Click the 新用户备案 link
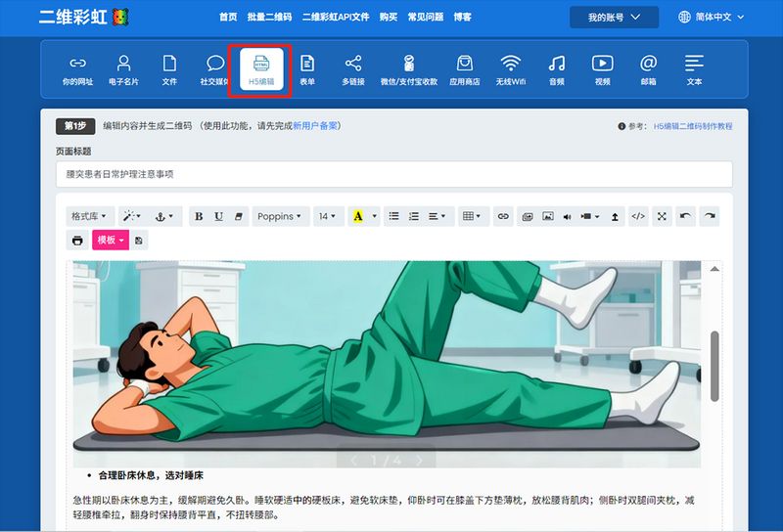This screenshot has width=783, height=532. (320, 126)
